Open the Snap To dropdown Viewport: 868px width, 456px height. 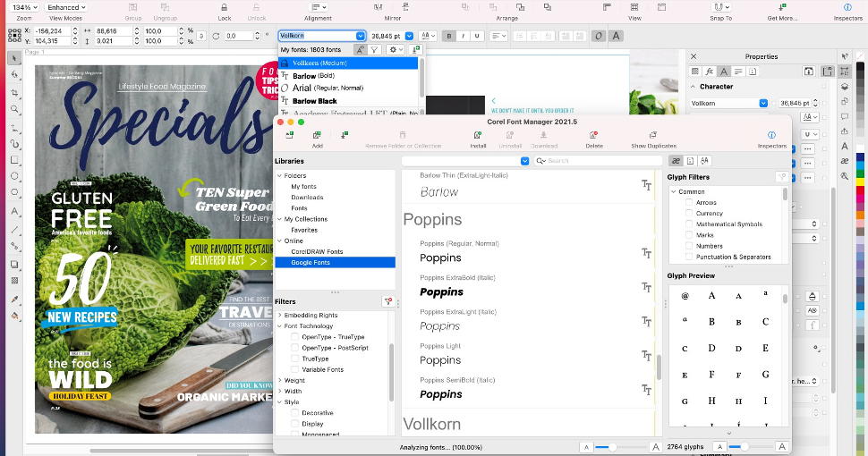(x=720, y=7)
